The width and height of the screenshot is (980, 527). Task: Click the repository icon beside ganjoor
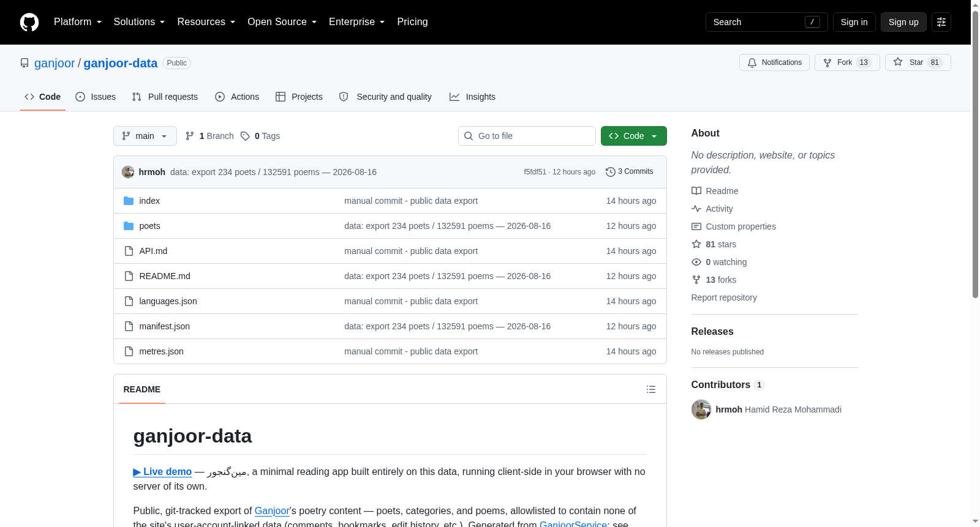click(24, 63)
